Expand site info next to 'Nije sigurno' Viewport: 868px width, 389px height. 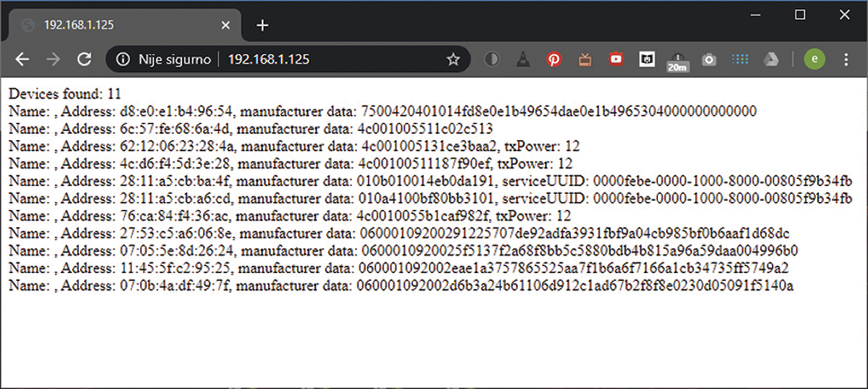(123, 59)
